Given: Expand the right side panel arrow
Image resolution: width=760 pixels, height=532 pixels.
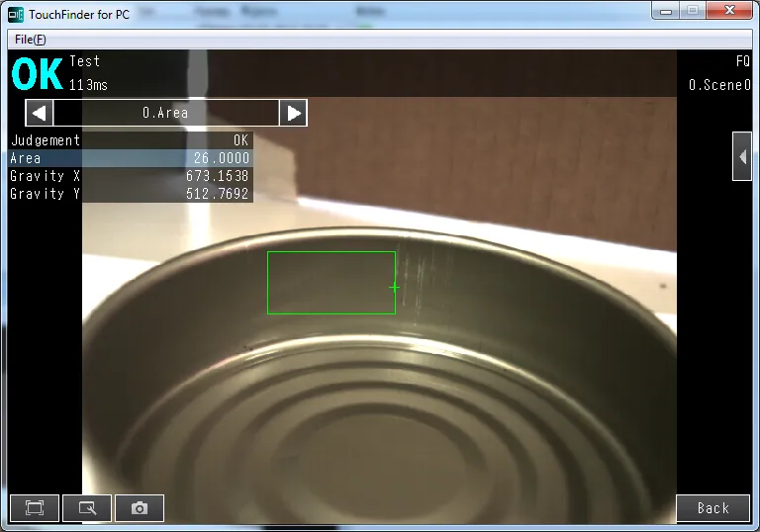Looking at the screenshot, I should 742,156.
